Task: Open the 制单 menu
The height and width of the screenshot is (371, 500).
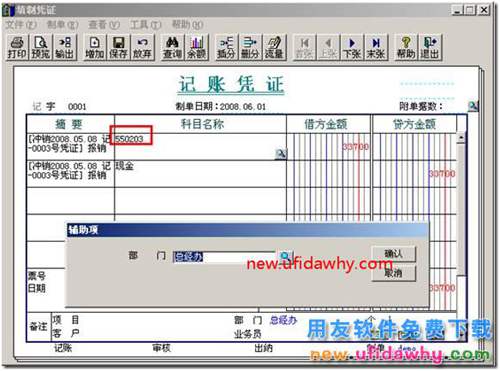Action: click(x=62, y=25)
